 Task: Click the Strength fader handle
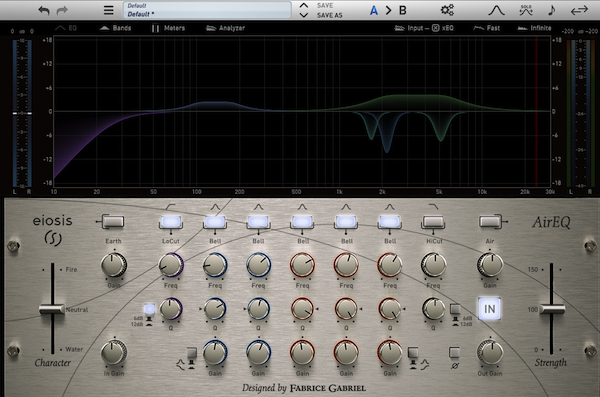coord(552,309)
